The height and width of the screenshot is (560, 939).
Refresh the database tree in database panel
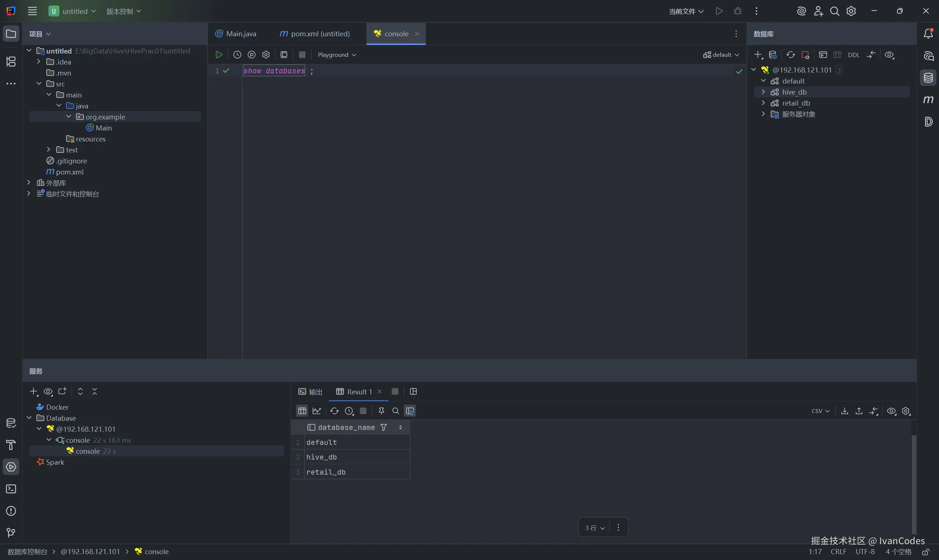click(x=790, y=55)
